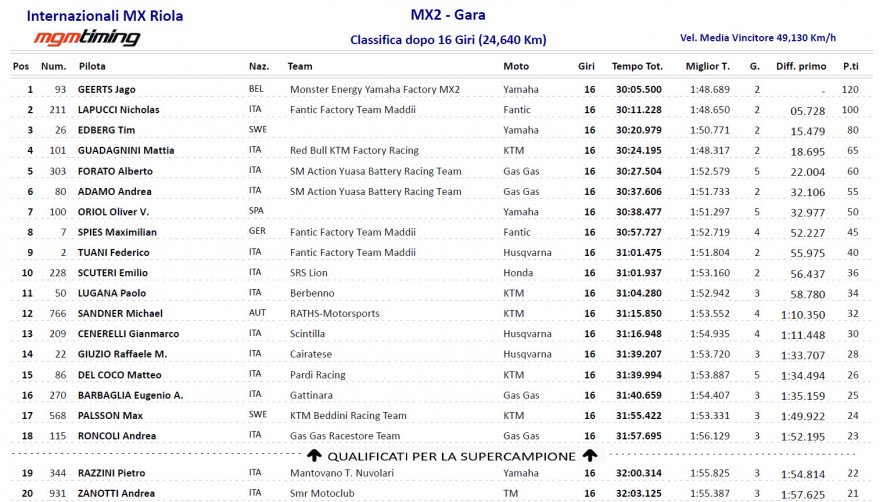Screen dimensions: 880x502
Task: Click rider number '211'
Action: pyautogui.click(x=57, y=109)
